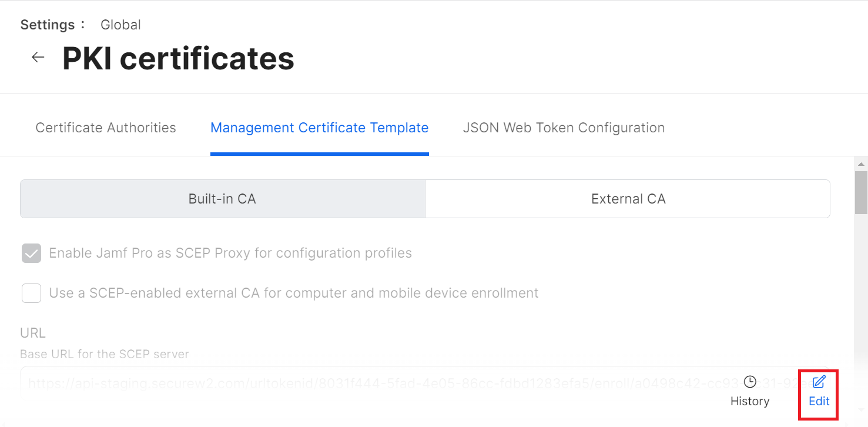Choose the External CA option
Screen dimensions: 868x427
(x=628, y=199)
